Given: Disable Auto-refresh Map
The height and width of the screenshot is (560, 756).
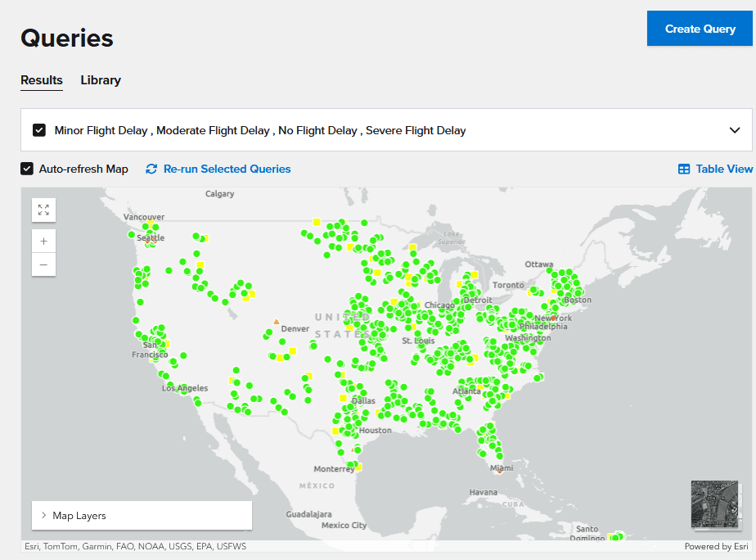Looking at the screenshot, I should [27, 169].
